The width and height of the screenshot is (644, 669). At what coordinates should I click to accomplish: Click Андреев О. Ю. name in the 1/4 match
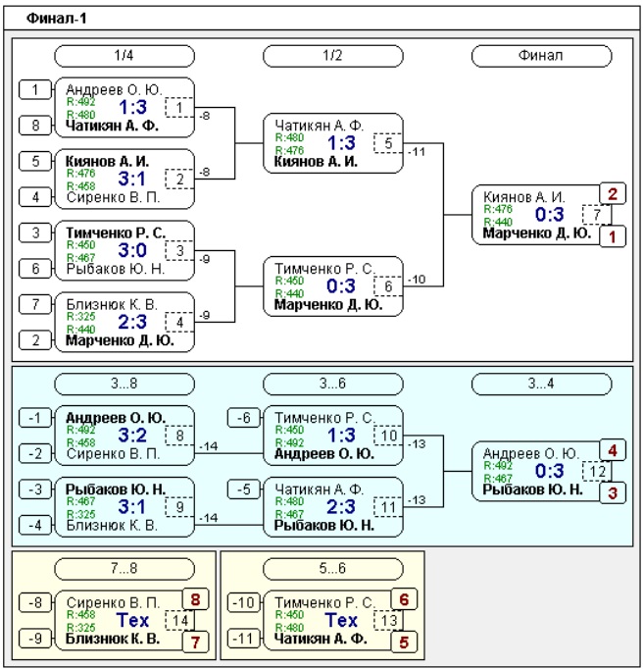pyautogui.click(x=114, y=89)
